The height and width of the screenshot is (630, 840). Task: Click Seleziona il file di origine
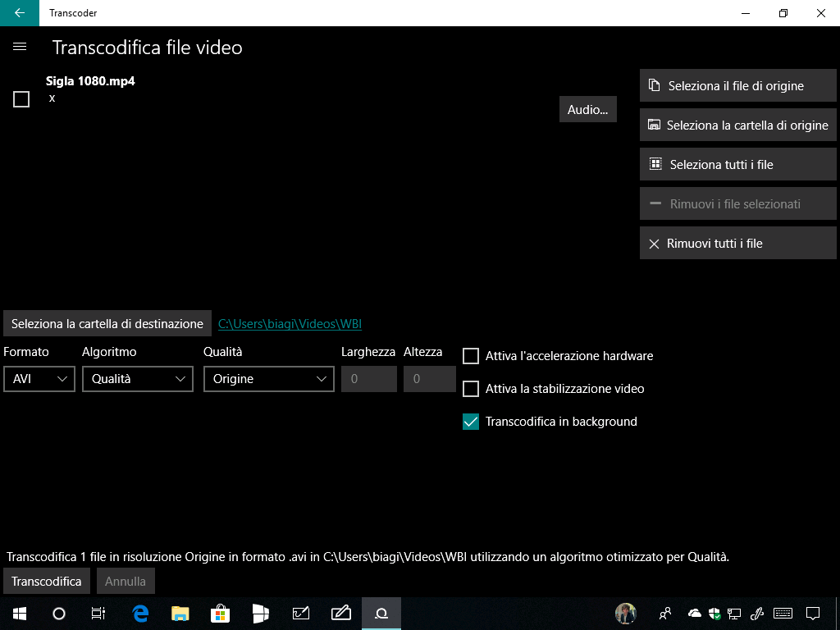tap(737, 85)
